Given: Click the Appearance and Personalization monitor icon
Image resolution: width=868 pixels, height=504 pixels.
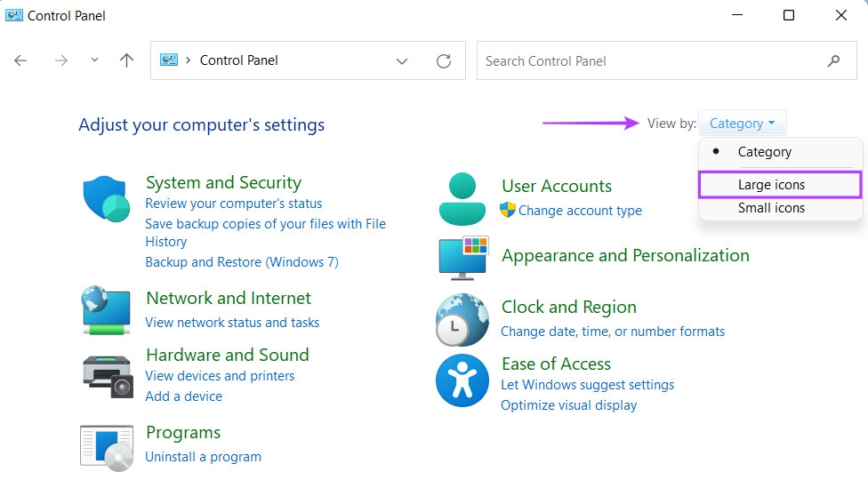Looking at the screenshot, I should pyautogui.click(x=463, y=258).
